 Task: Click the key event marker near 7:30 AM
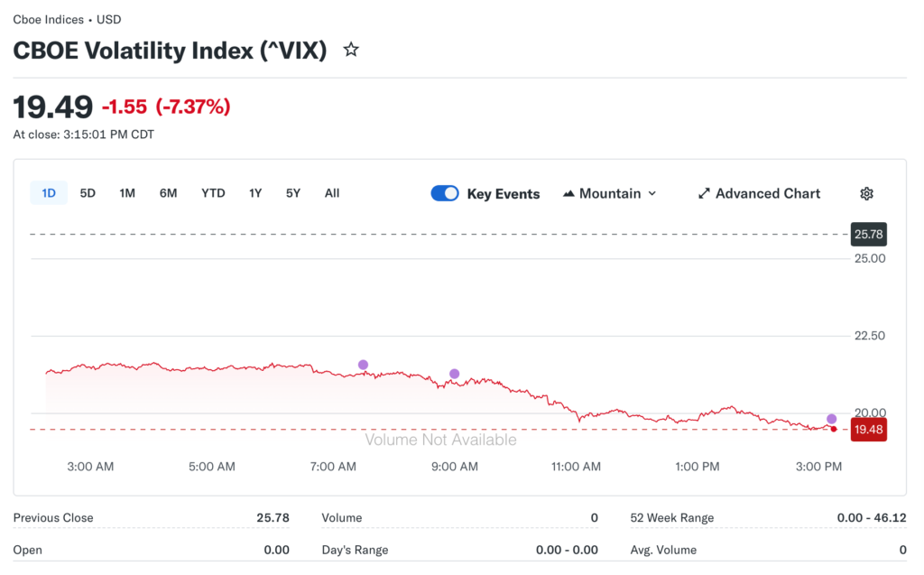pyautogui.click(x=363, y=365)
